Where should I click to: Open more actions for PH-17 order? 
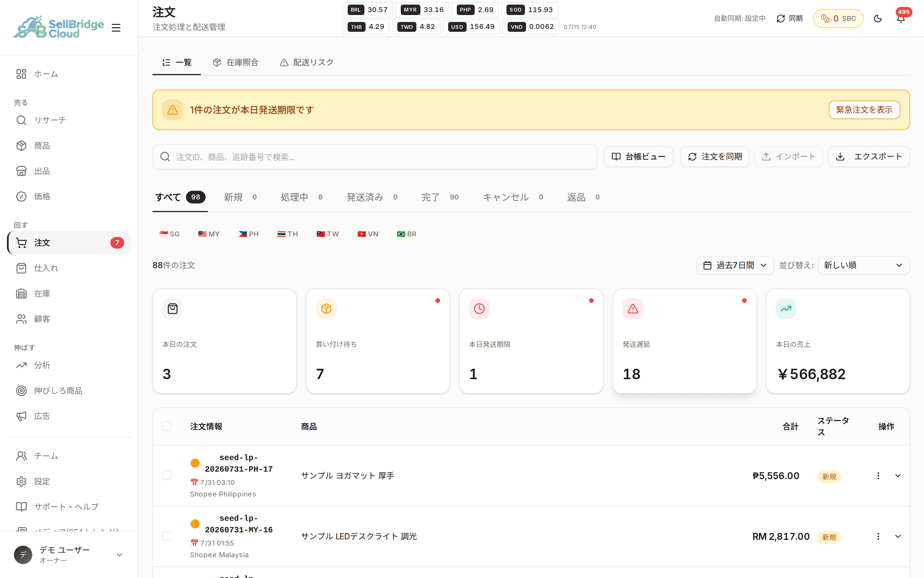click(x=878, y=476)
